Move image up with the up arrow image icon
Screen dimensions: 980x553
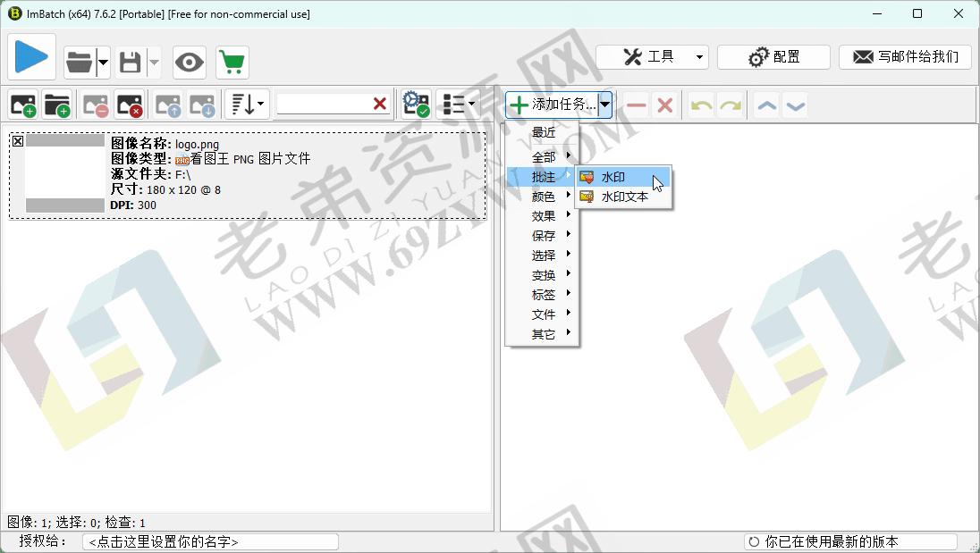[168, 105]
